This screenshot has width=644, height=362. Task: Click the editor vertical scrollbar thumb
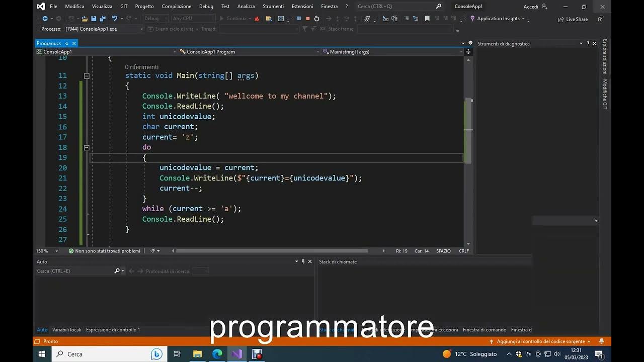coord(468,131)
